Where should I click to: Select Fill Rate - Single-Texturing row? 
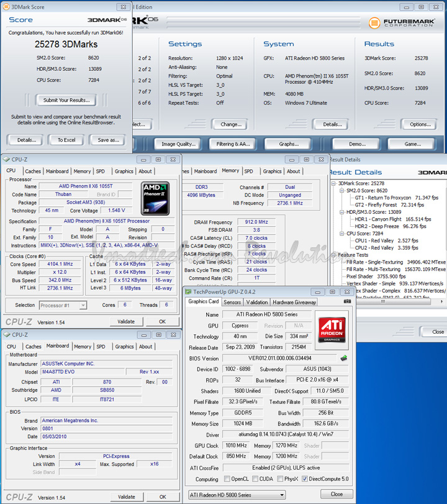(x=396, y=262)
